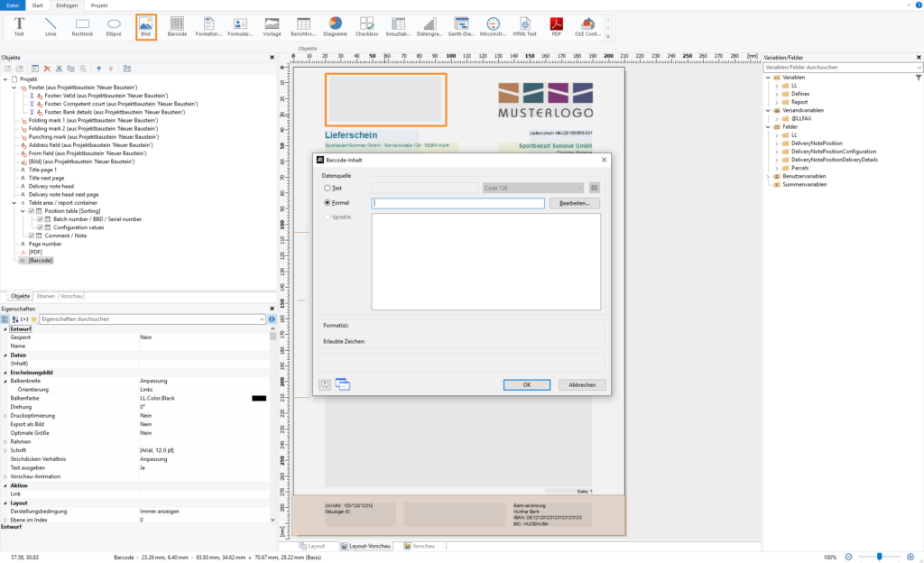Click the red delete icon in Objekte toolbar
Screen dimensions: 924x563
(x=47, y=69)
